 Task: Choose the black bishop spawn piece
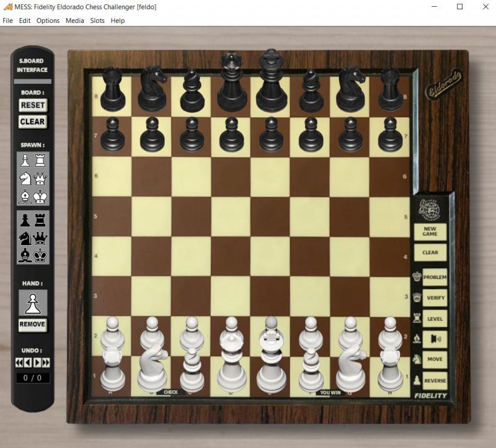25,255
